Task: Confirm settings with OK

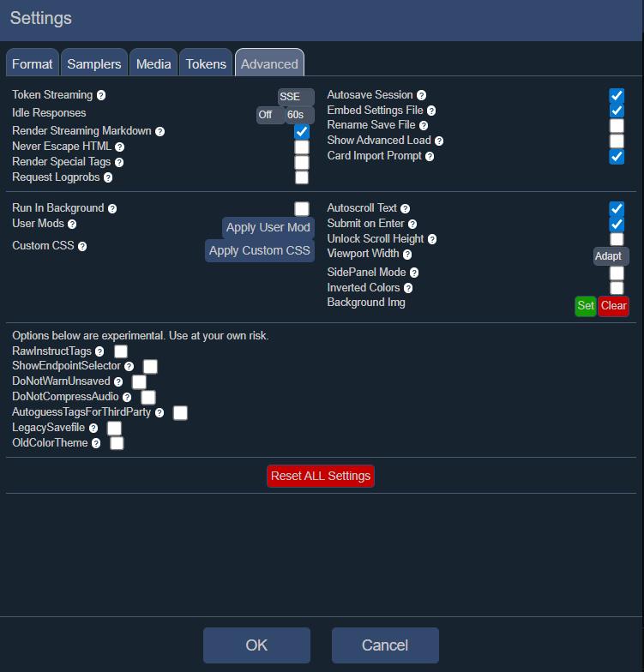Action: click(256, 645)
